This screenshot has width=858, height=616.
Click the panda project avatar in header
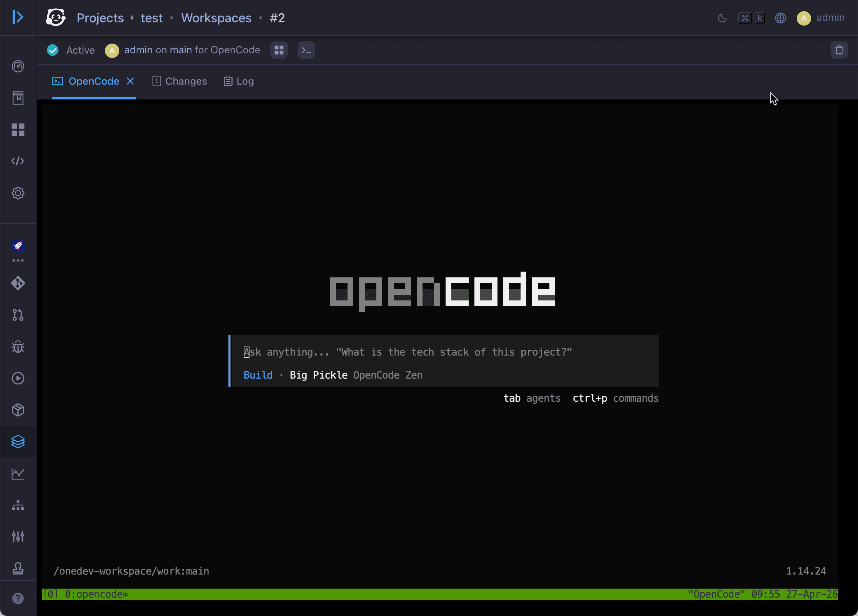click(x=56, y=17)
